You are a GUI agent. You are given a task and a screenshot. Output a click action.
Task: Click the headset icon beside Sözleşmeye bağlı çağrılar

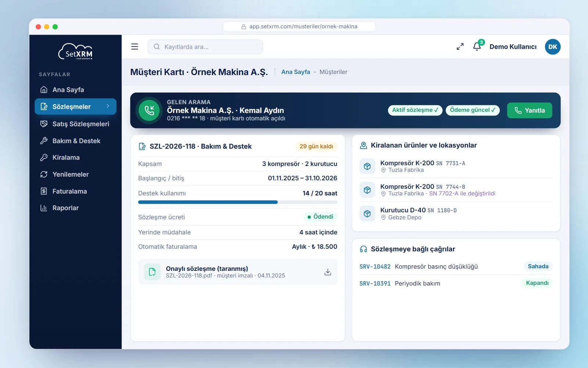[x=363, y=249]
